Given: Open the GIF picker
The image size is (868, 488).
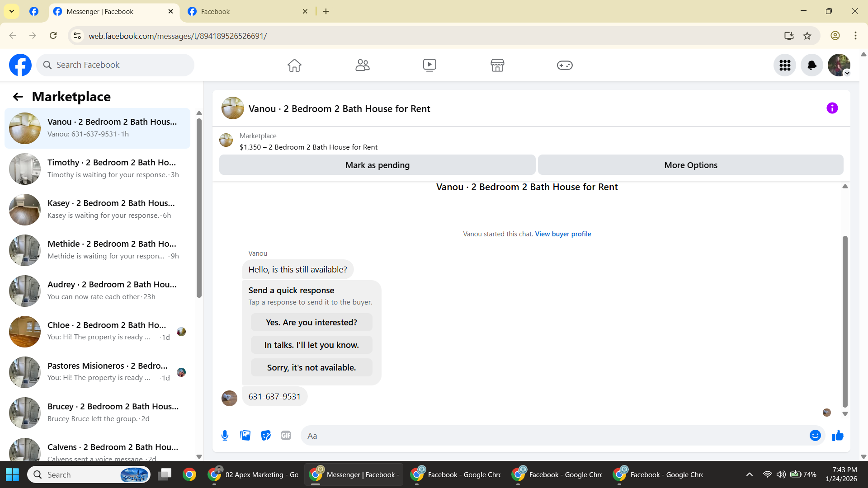Looking at the screenshot, I should [x=286, y=436].
